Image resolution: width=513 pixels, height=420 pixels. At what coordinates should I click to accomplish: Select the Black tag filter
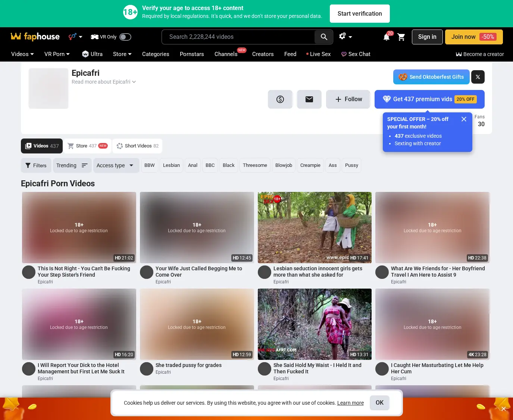point(229,165)
